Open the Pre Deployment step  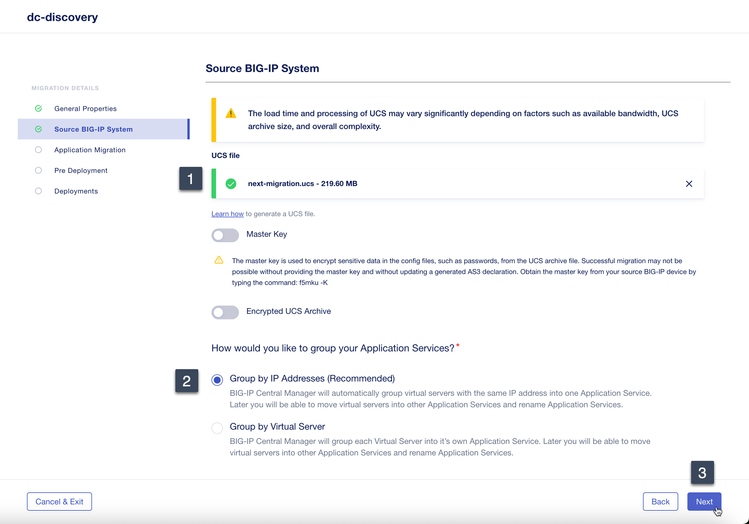pos(81,170)
